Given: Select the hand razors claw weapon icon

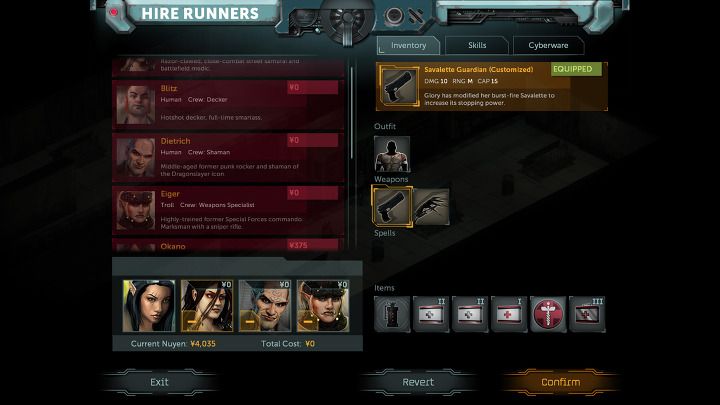Looking at the screenshot, I should 431,206.
